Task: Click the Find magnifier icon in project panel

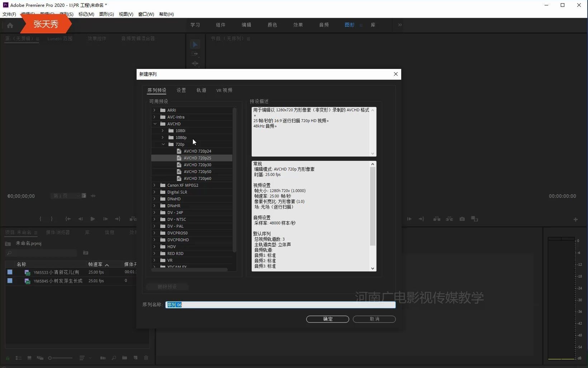Action: [114, 358]
